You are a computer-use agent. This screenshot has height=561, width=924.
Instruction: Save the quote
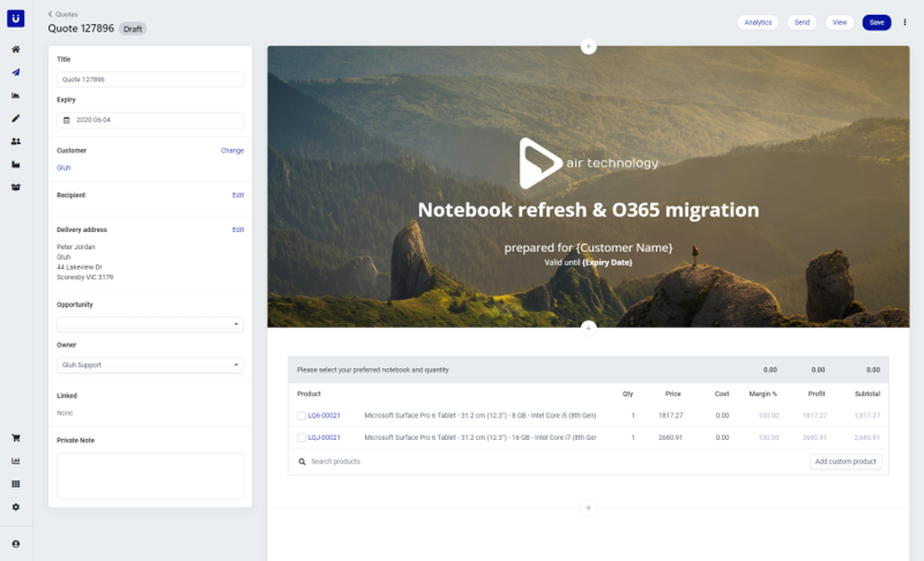(x=877, y=22)
